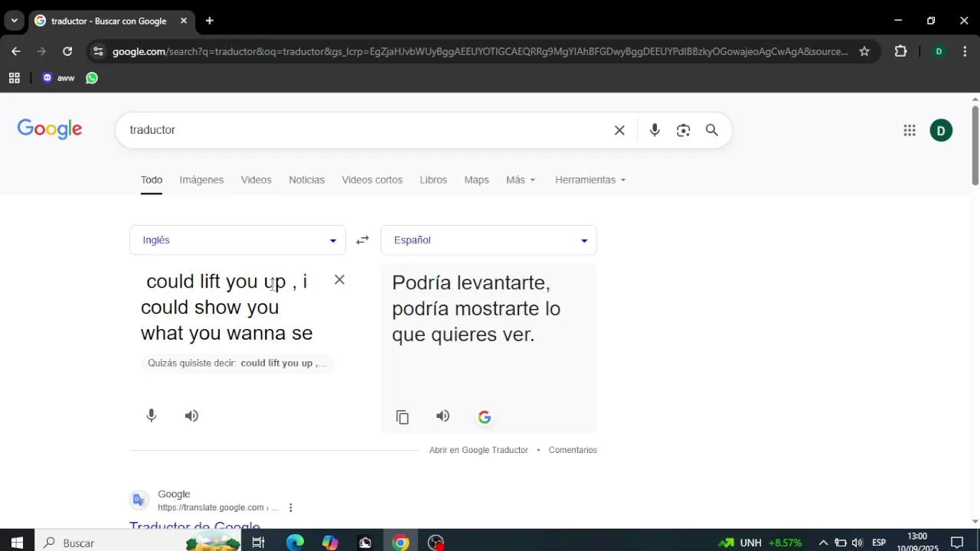Switch to the Videos cortos tab
This screenshot has width=980, height=551.
[372, 180]
